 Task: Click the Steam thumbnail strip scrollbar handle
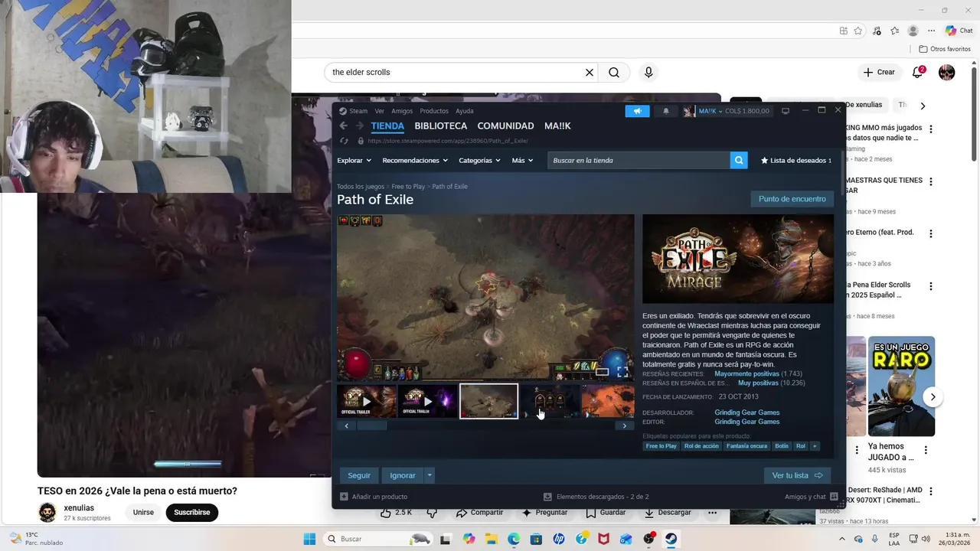(371, 425)
